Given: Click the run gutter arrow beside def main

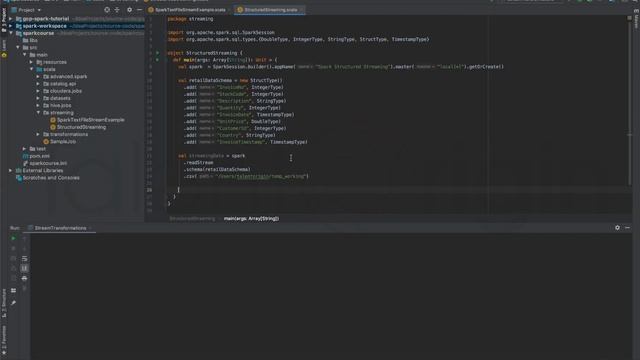Looking at the screenshot, I should pyautogui.click(x=158, y=60).
